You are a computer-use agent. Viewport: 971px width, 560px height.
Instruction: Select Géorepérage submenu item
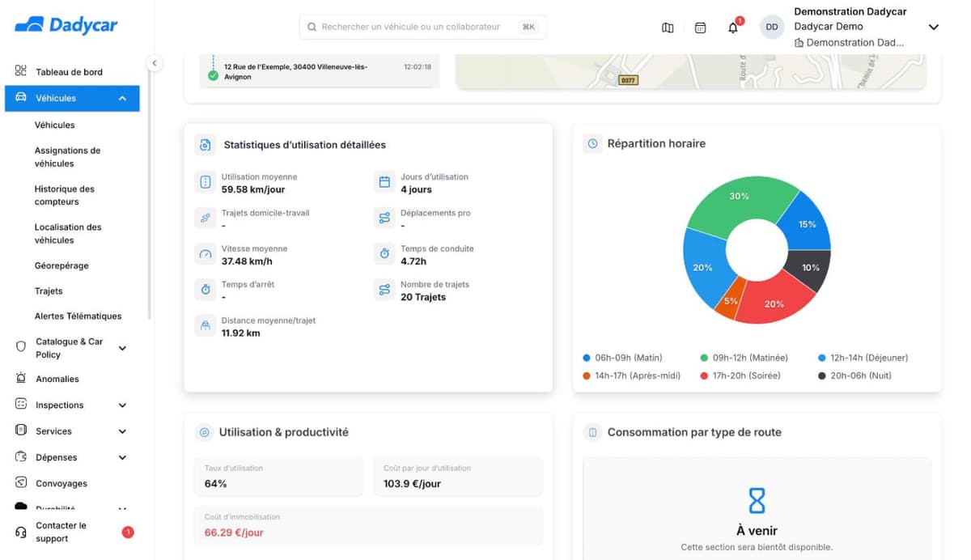click(61, 265)
